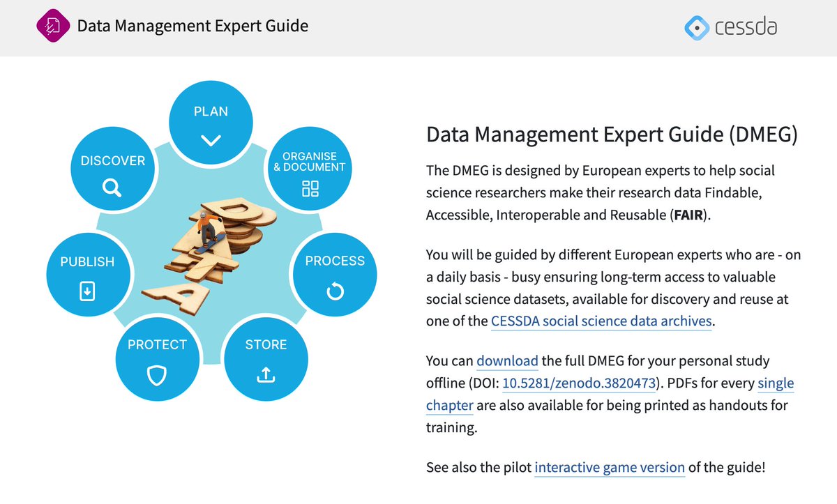Open the Store chapter circle
This screenshot has width=837, height=504.
click(x=266, y=359)
